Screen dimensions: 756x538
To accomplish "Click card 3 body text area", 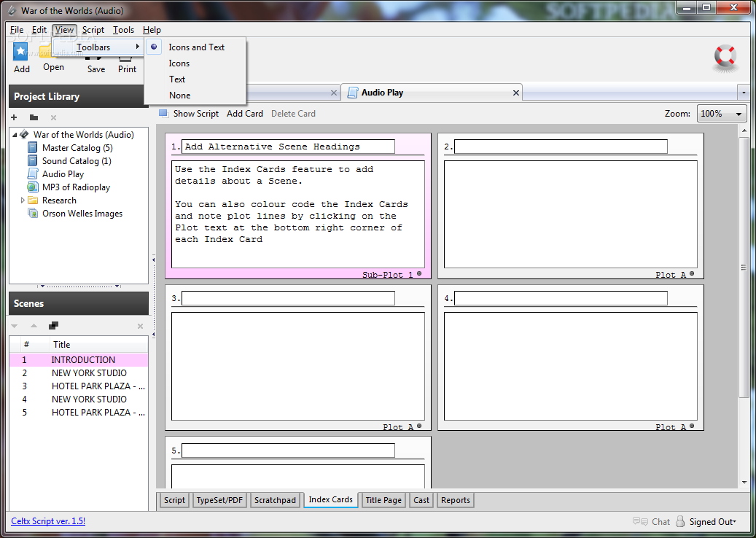I will point(298,367).
